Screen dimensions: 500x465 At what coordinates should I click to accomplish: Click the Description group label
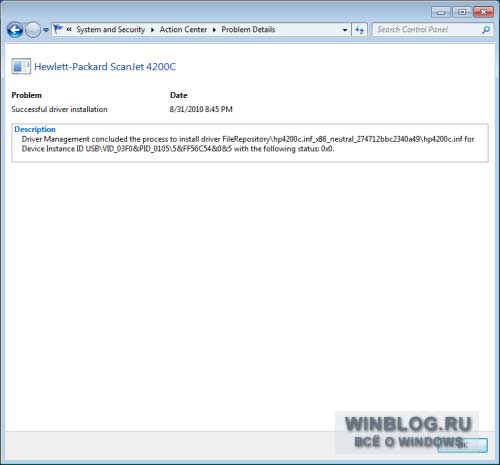[x=35, y=129]
